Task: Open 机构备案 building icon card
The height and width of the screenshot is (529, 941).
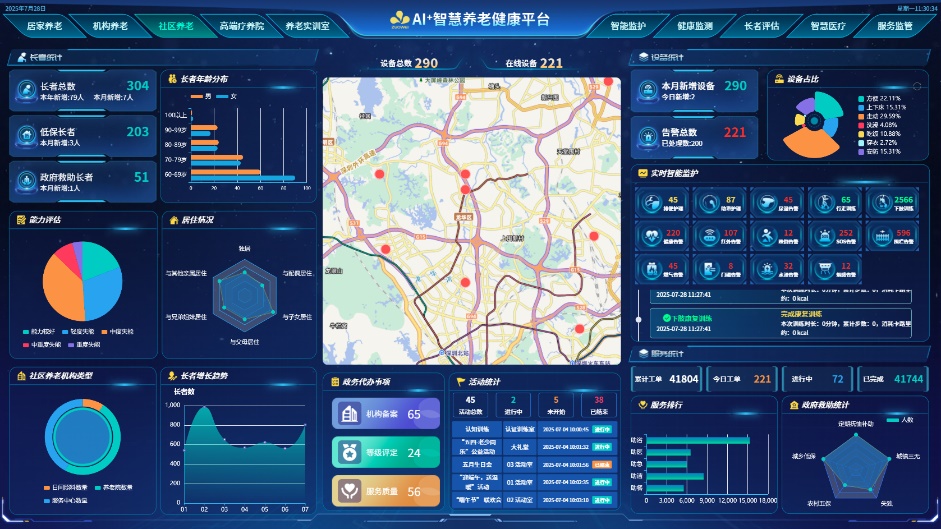Action: [x=349, y=414]
